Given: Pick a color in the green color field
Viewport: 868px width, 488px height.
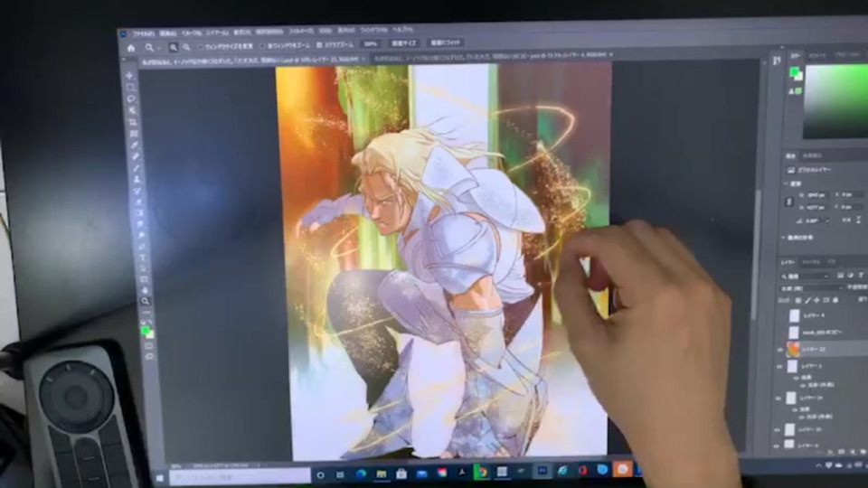Looking at the screenshot, I should (835, 102).
